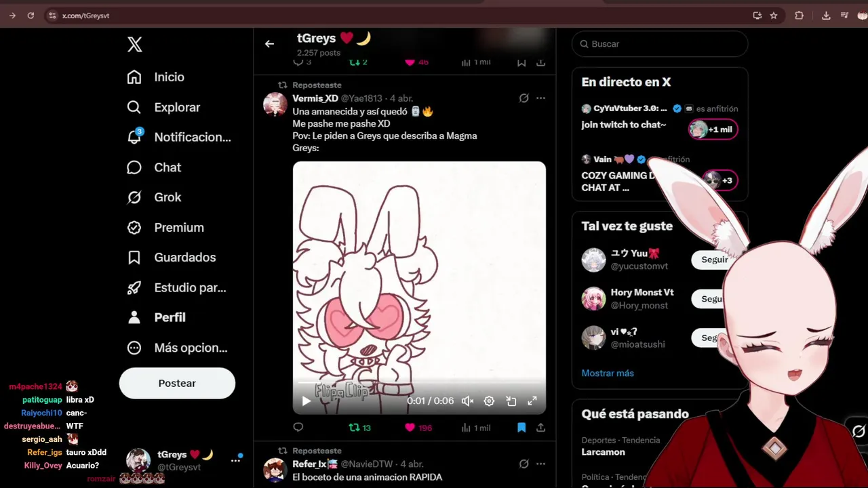The image size is (868, 488).
Task: Click the Postear button
Action: point(177,383)
